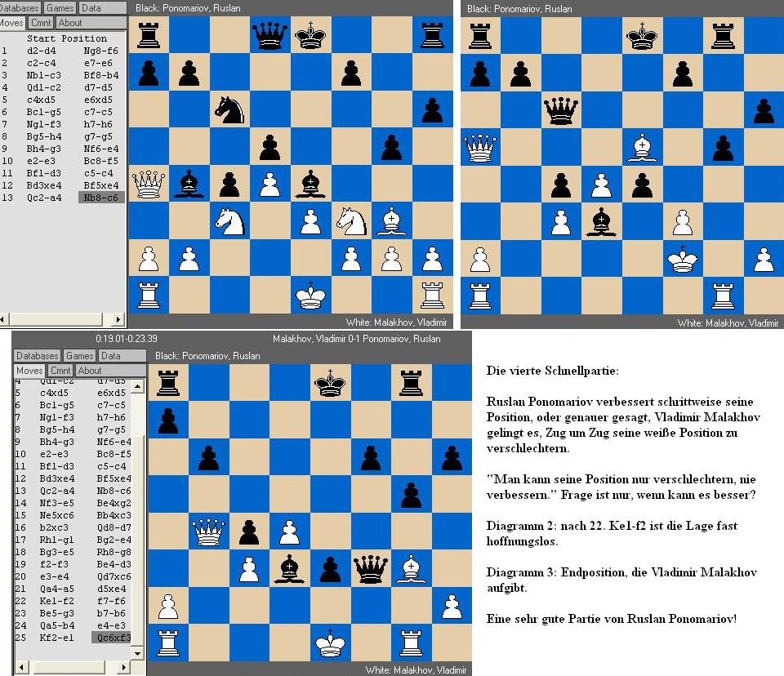Select Start Position in top move list

coord(66,38)
